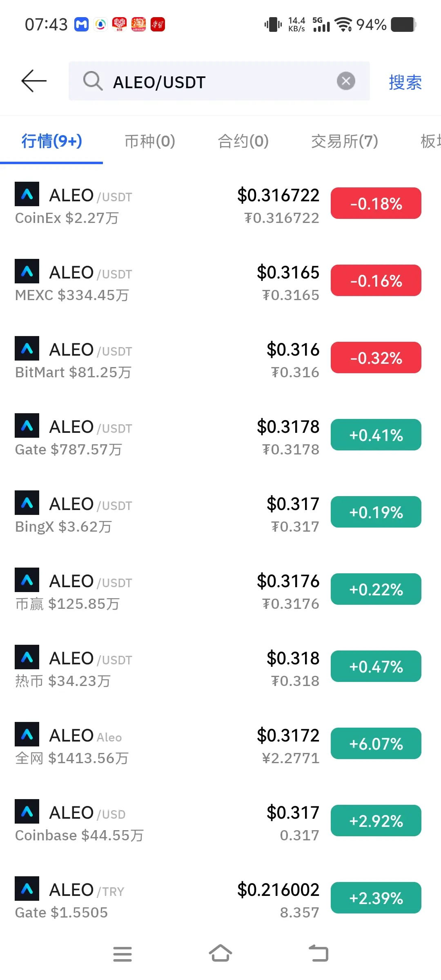Tap ALEO logo in 币赢 row
The width and height of the screenshot is (441, 980).
pyautogui.click(x=27, y=580)
